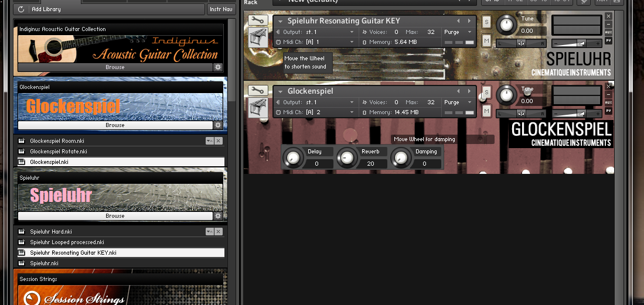Mute the Spieluhr instrument
This screenshot has height=305, width=644.
coord(487,40)
